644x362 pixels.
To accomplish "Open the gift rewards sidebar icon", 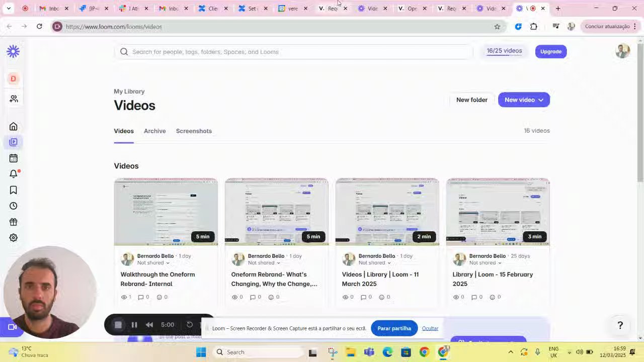I will [x=14, y=222].
